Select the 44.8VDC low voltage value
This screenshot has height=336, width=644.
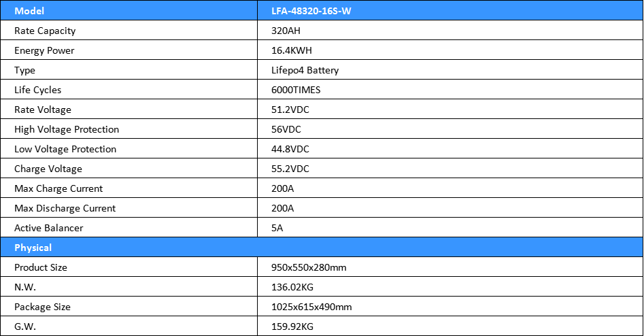click(290, 149)
